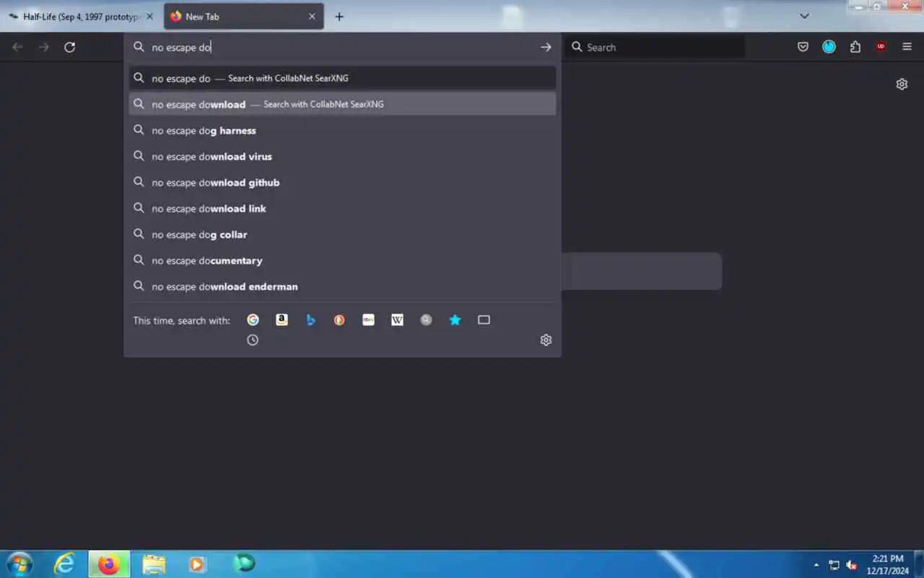Search with eBay one-off icon
The image size is (924, 578).
tap(368, 320)
